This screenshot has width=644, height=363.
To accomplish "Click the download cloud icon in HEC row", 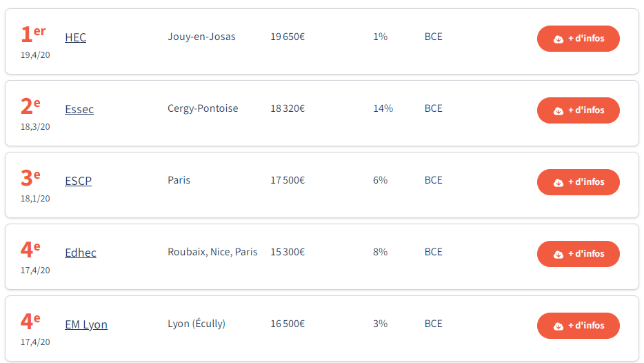I will click(559, 39).
